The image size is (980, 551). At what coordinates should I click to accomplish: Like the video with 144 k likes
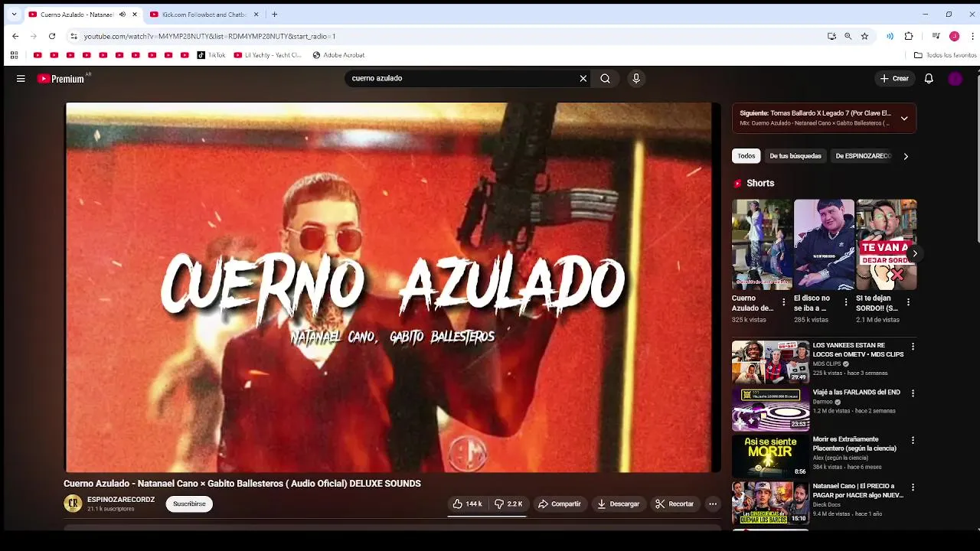point(467,504)
